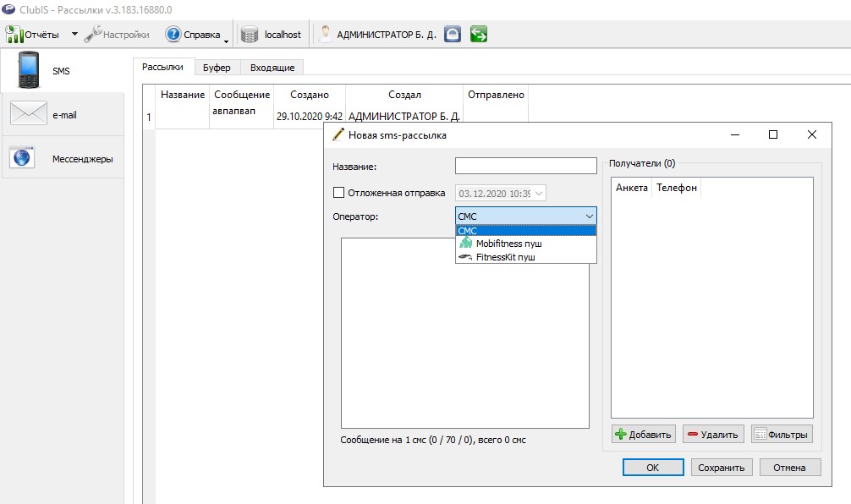The height and width of the screenshot is (504, 851).
Task: Click the Название column header
Action: pyautogui.click(x=183, y=95)
